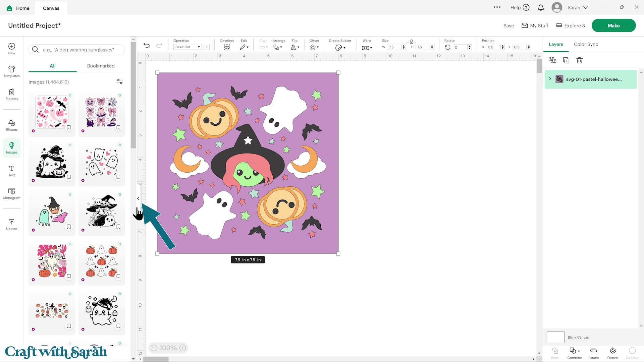Click the Offset tool icon
This screenshot has width=644, height=362.
coord(312,47)
